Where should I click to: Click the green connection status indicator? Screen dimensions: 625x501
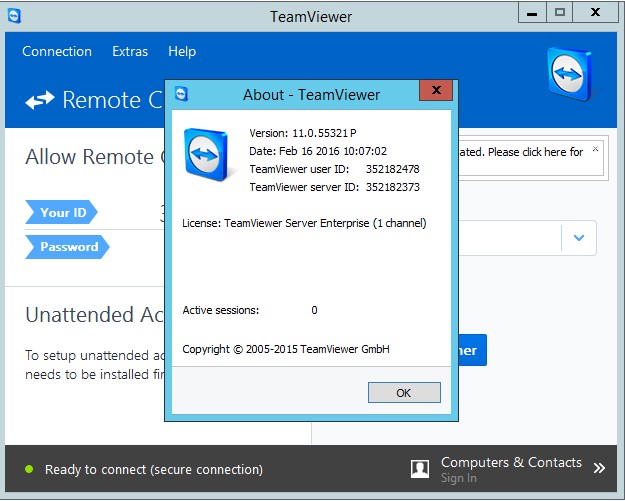29,469
